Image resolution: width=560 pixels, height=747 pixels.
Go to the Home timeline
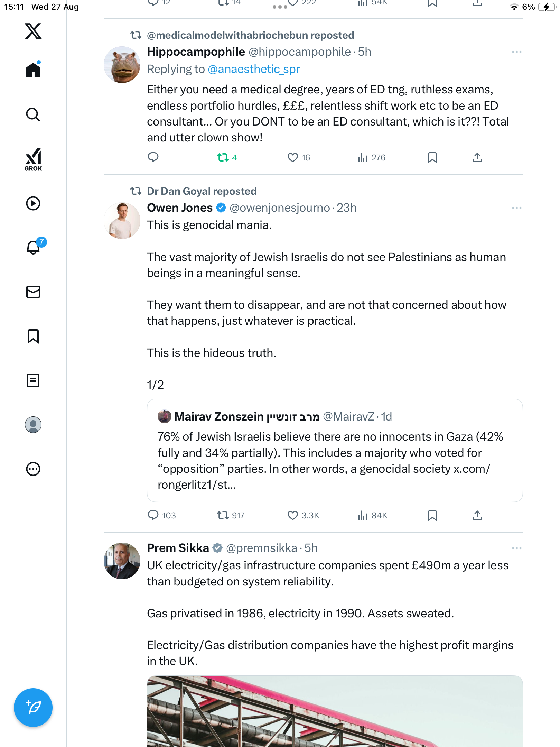point(33,70)
